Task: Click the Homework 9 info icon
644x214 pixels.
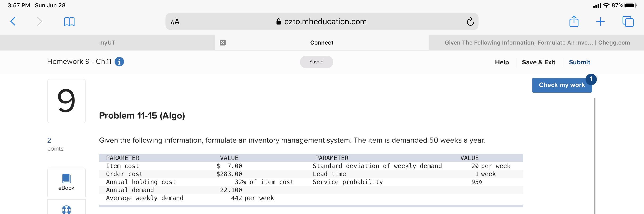Action: pyautogui.click(x=119, y=62)
